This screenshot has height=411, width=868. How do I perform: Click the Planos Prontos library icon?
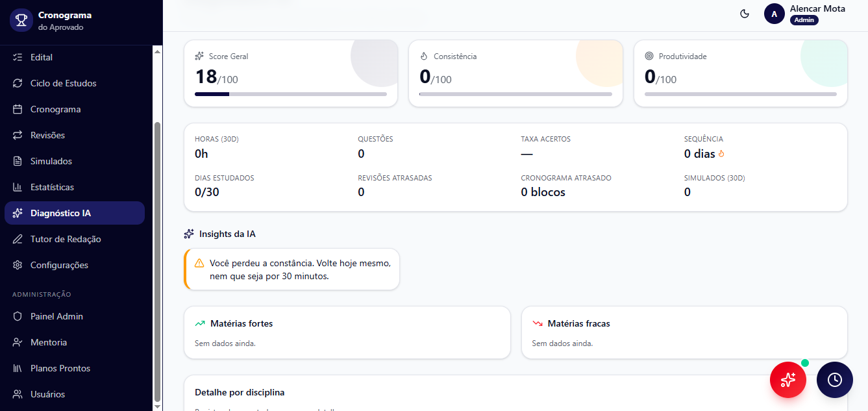tap(18, 368)
